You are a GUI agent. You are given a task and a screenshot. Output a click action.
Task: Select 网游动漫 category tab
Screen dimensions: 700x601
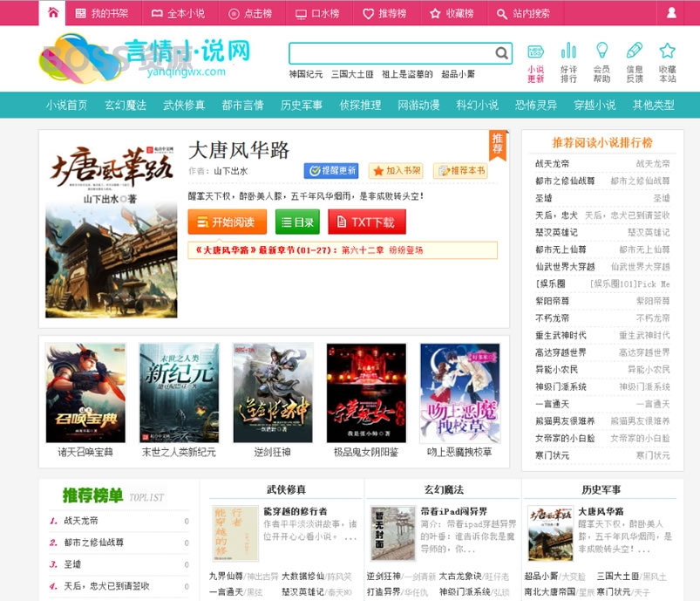(418, 105)
